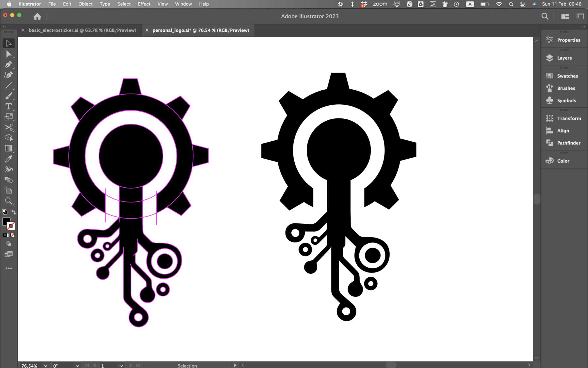This screenshot has width=588, height=368.
Task: Select the Puppet Warp tool
Action: click(8, 169)
